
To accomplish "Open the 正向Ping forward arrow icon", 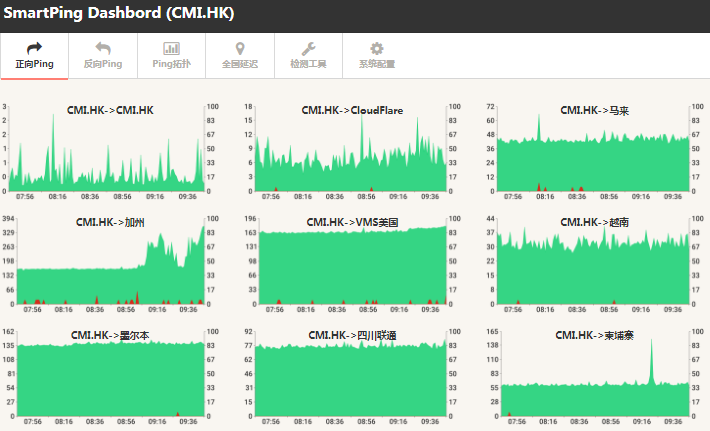I will (34, 48).
